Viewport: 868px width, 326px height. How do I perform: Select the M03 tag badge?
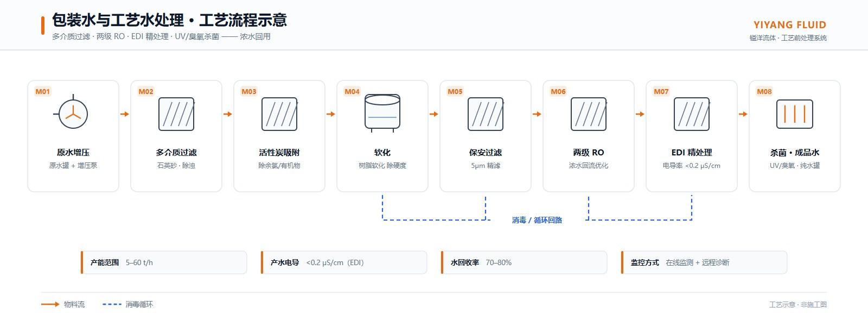(249, 91)
